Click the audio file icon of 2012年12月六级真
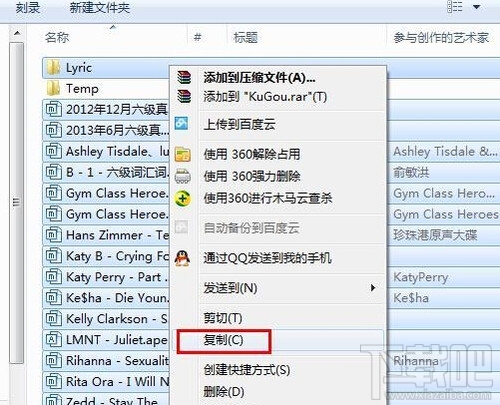Viewport: 500px width, 405px height. 54,109
